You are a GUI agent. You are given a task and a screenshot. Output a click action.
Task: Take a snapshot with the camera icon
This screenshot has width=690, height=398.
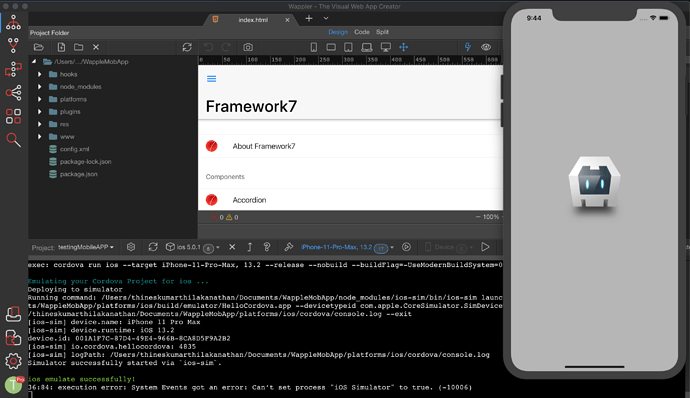(248, 47)
